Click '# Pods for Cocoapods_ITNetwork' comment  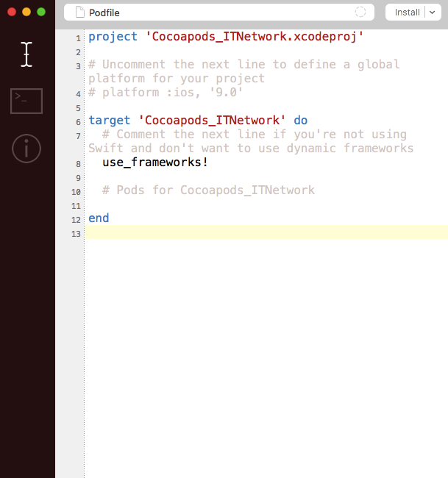tap(209, 190)
